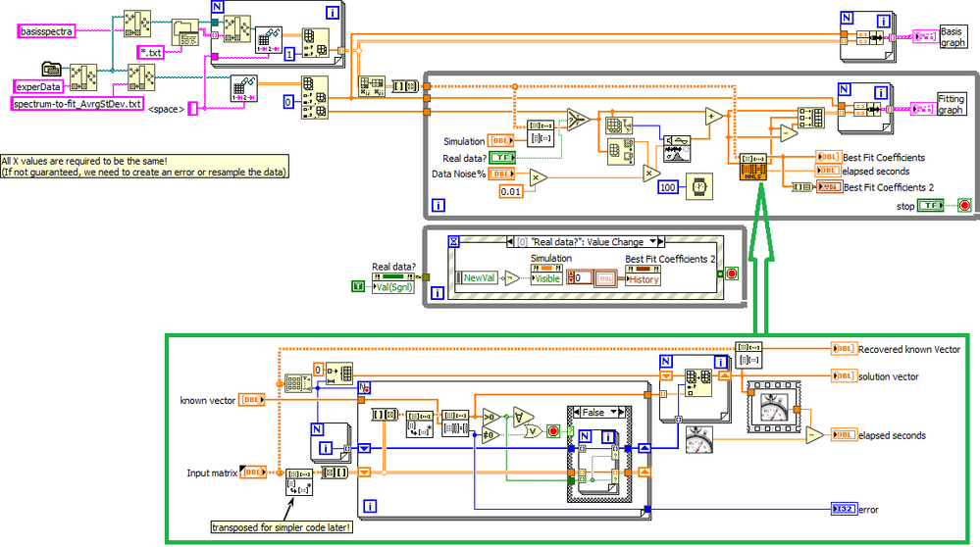Open the event structure case selector dropdown

(x=652, y=242)
